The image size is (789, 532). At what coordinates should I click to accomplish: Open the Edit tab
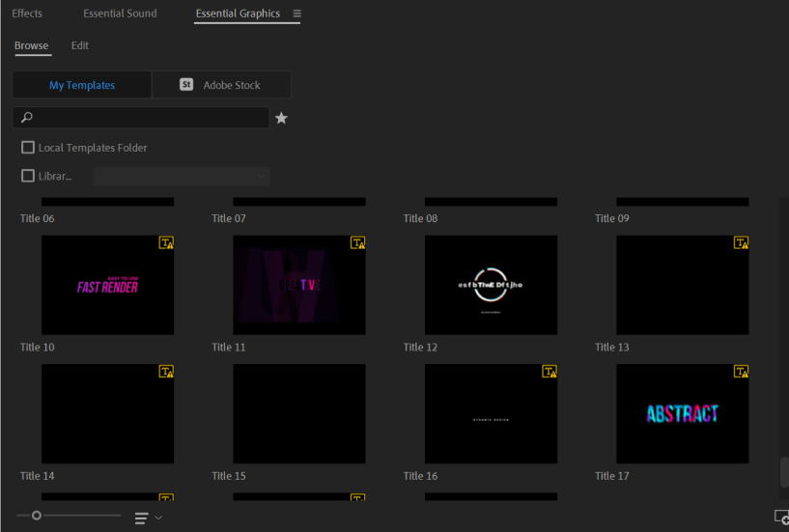click(x=80, y=45)
